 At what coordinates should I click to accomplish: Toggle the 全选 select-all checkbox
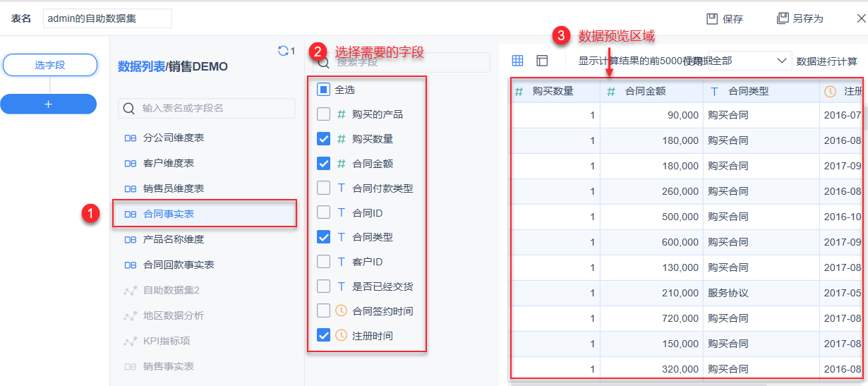(x=324, y=90)
